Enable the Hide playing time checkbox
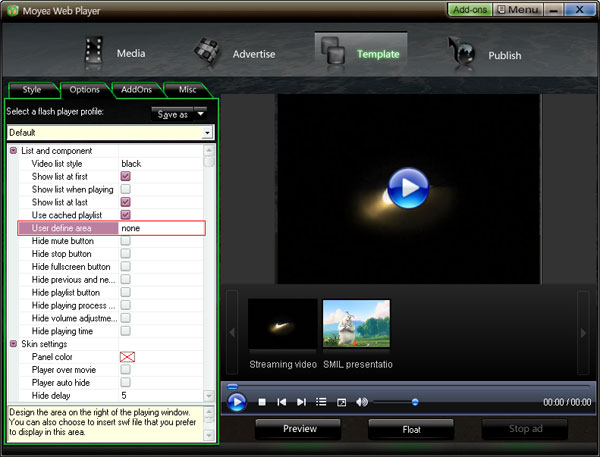This screenshot has width=600, height=457. [x=126, y=331]
